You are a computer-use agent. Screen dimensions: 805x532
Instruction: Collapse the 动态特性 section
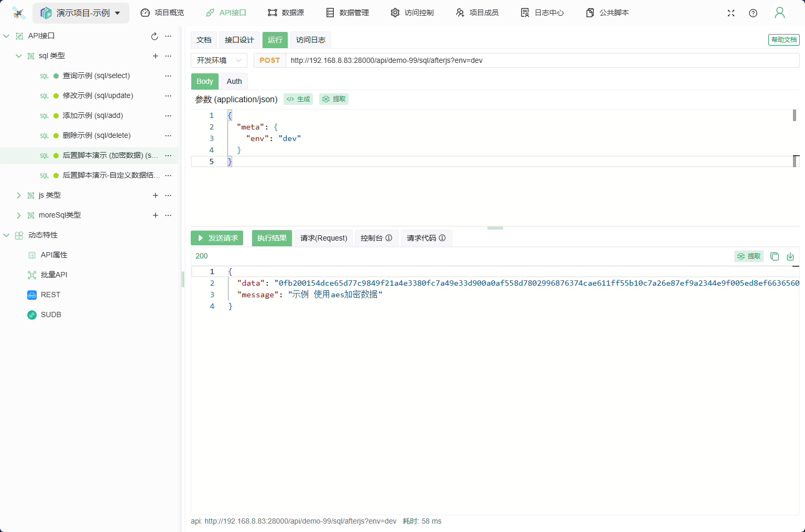tap(6, 235)
